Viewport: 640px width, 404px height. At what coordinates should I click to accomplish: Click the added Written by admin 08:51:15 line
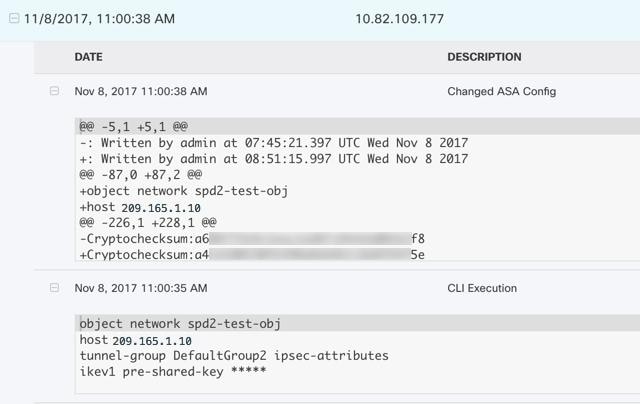(274, 159)
